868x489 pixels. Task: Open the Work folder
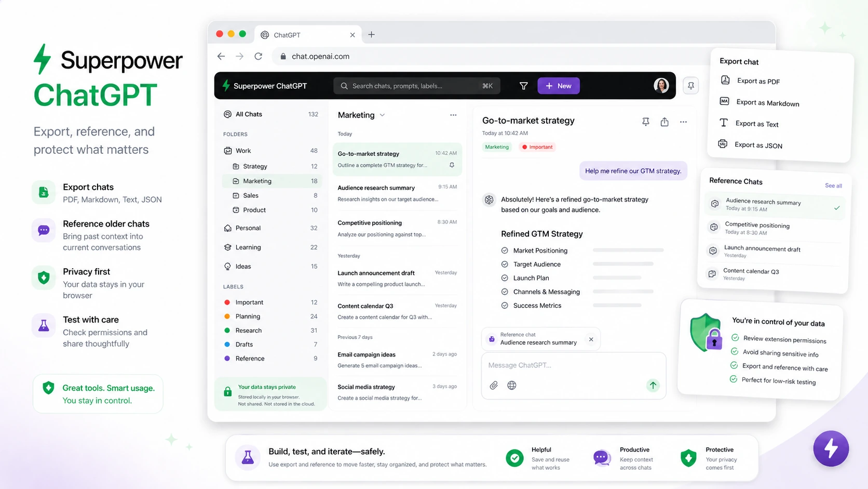coord(271,151)
